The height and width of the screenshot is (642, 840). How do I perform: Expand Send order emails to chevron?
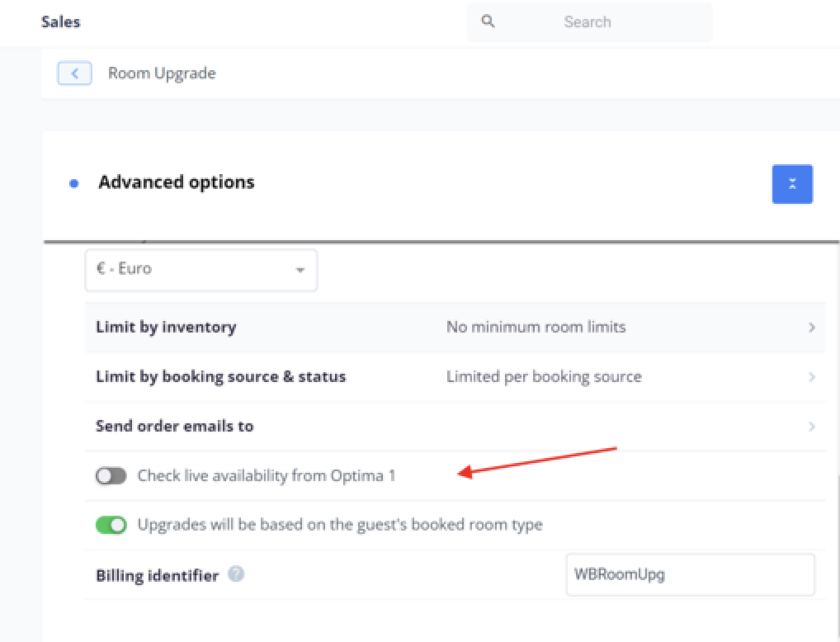click(x=812, y=427)
